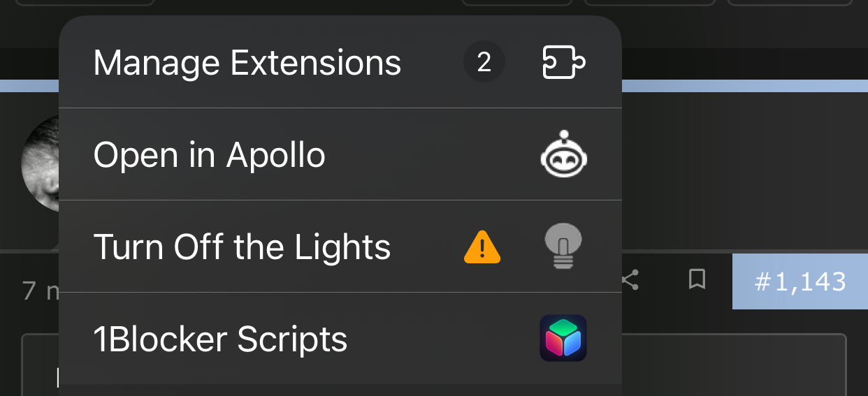The width and height of the screenshot is (868, 396).
Task: Open post number #1,143 link
Action: click(x=800, y=281)
